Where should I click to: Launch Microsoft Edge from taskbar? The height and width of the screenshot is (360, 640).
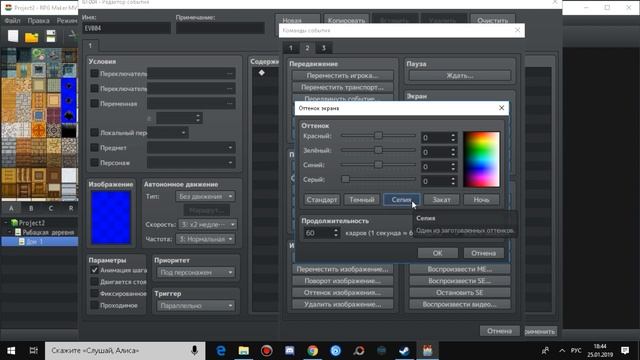pyautogui.click(x=221, y=351)
